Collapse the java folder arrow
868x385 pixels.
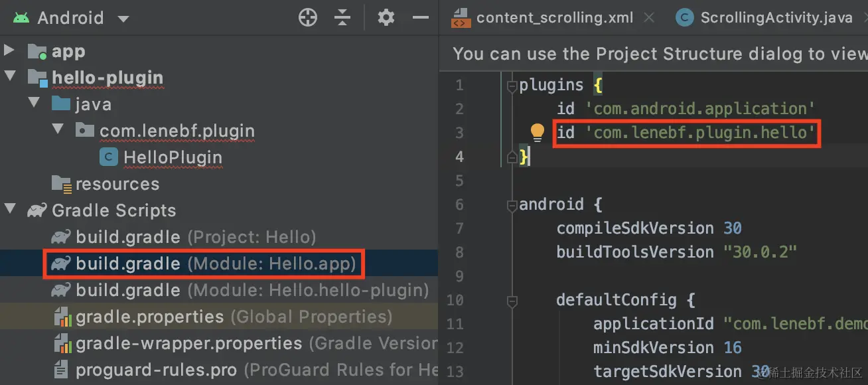(x=35, y=104)
